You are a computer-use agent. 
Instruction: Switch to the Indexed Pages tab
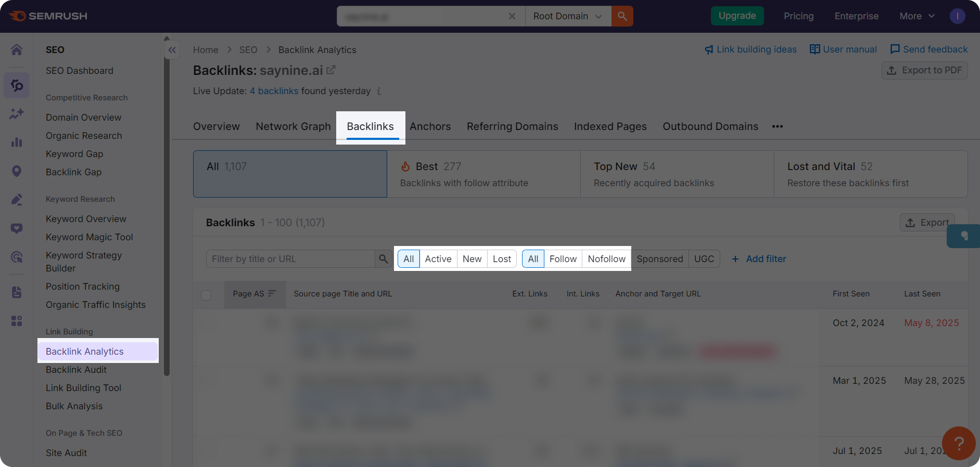click(610, 126)
